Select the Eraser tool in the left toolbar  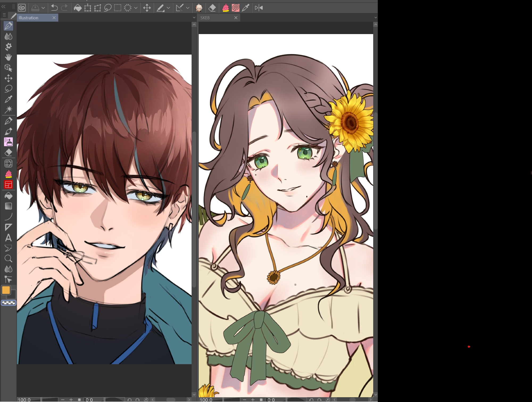pyautogui.click(x=8, y=153)
